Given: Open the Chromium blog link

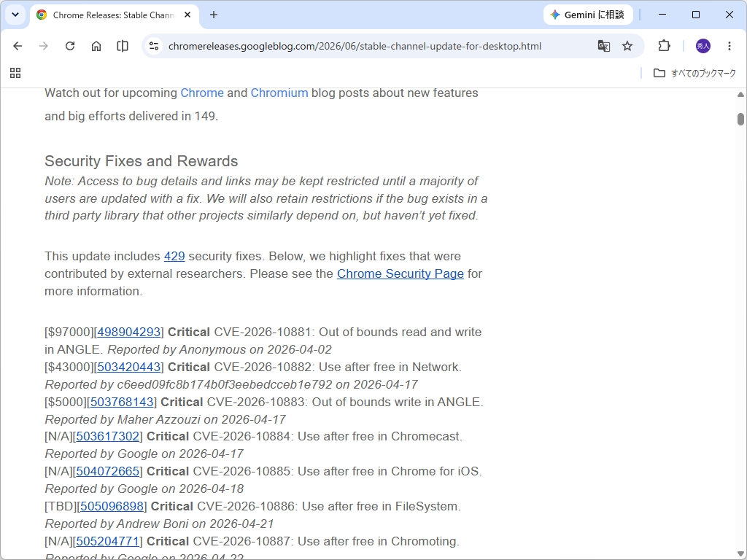Looking at the screenshot, I should pyautogui.click(x=279, y=93).
